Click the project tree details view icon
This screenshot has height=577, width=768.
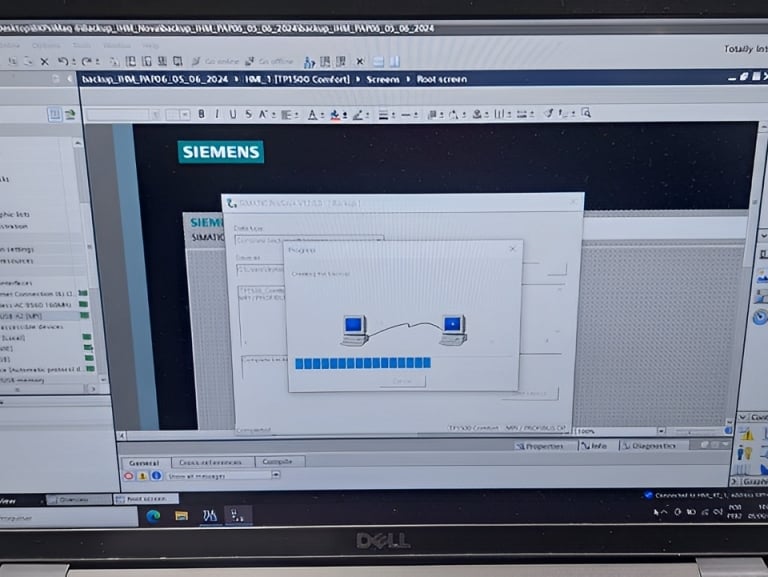54,114
